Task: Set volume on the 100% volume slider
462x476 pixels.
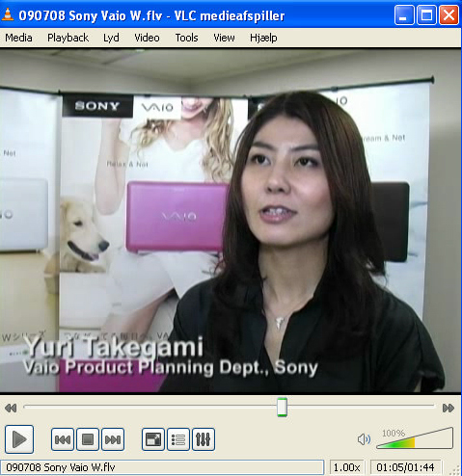Action: [415, 438]
